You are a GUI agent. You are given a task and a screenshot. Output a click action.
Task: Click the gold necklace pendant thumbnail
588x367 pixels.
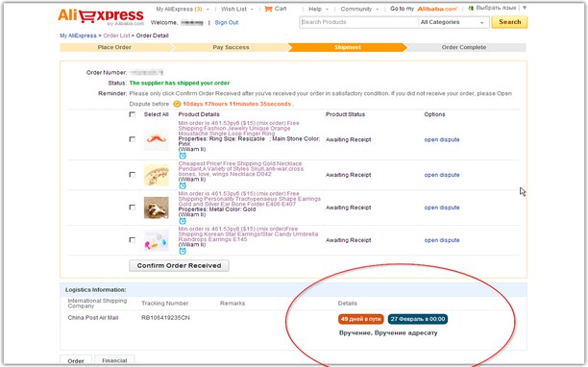[x=156, y=175]
